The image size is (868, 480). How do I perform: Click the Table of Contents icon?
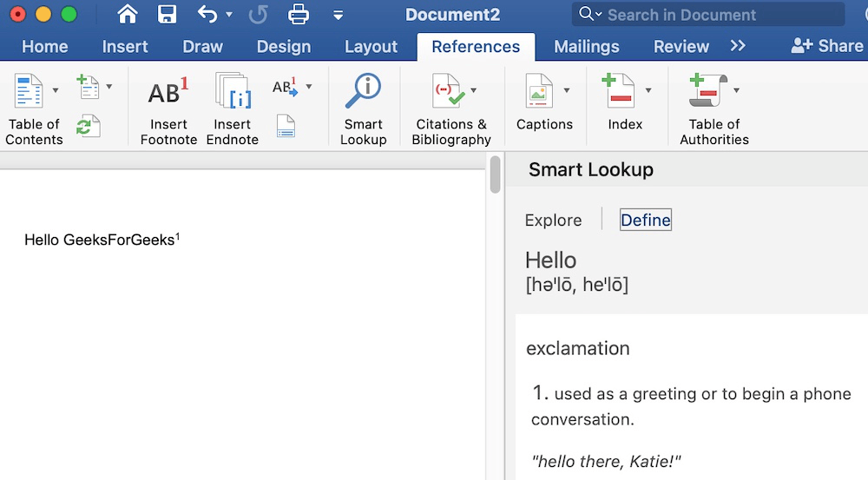point(29,90)
